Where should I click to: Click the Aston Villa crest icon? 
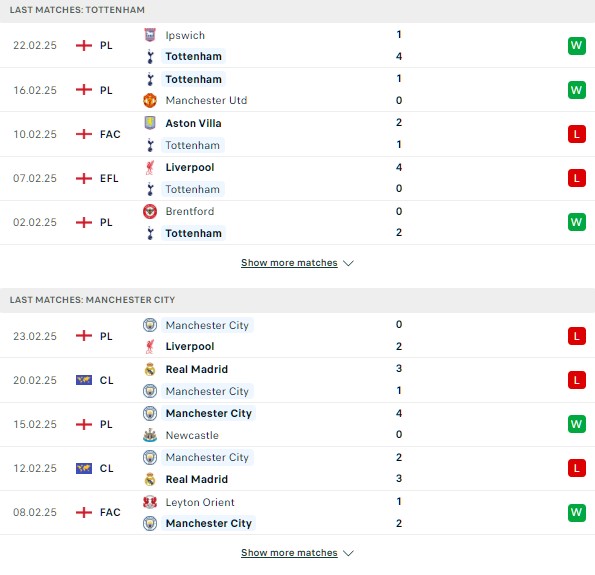point(150,123)
